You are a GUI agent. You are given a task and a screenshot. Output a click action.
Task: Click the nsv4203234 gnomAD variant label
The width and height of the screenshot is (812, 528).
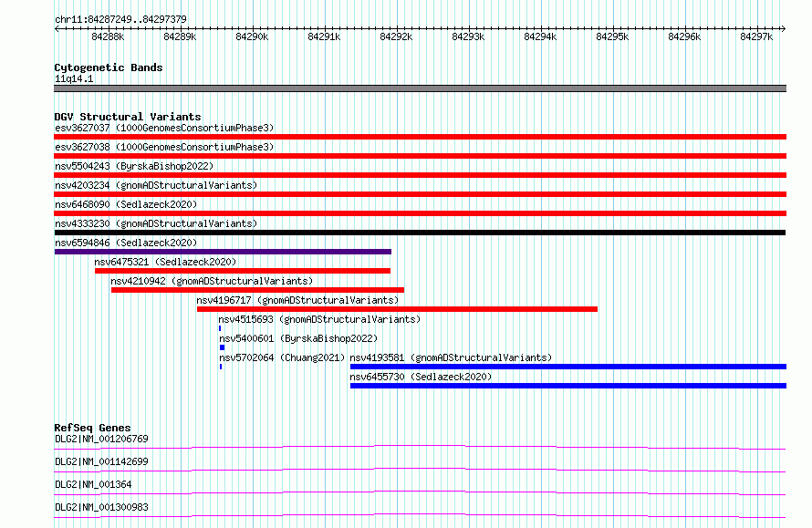pyautogui.click(x=156, y=185)
